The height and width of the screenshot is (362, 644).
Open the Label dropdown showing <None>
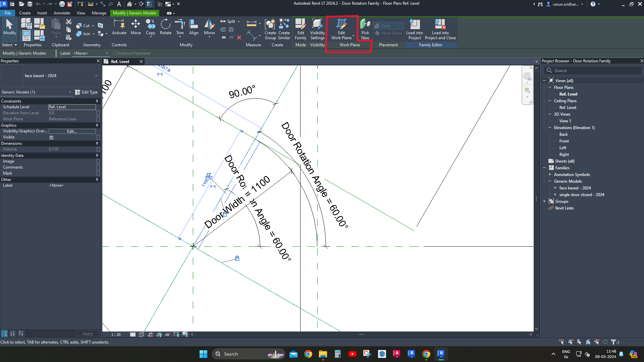(107, 53)
